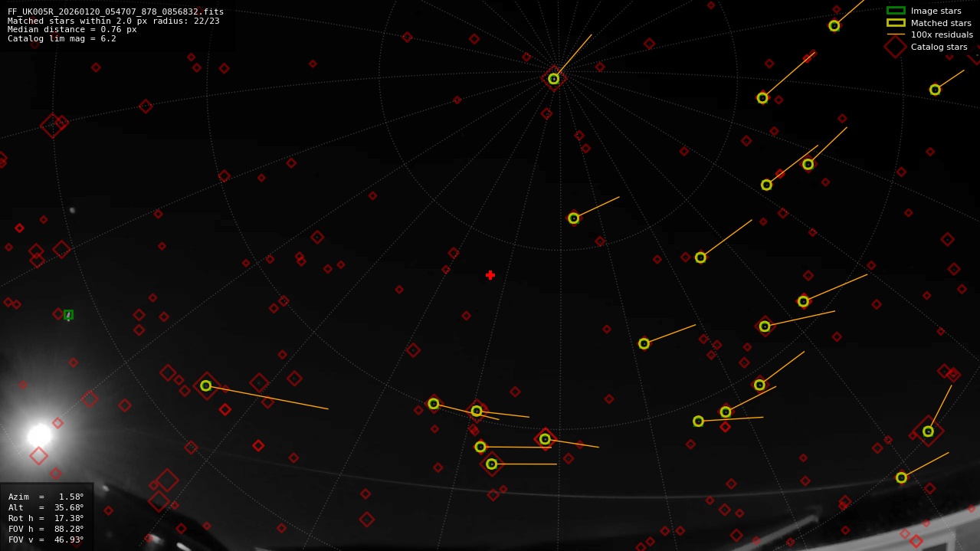Click the Alt 35.68° value
980x551 pixels.
point(69,507)
